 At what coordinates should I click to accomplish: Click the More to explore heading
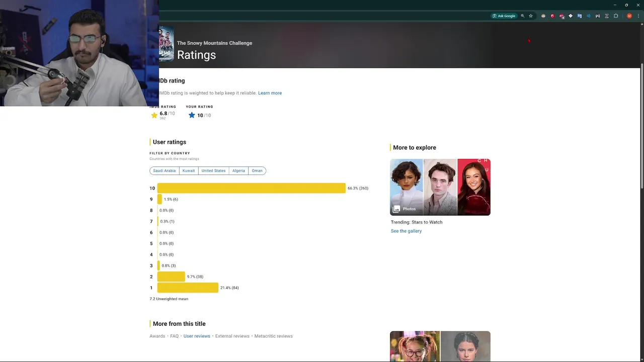(415, 148)
